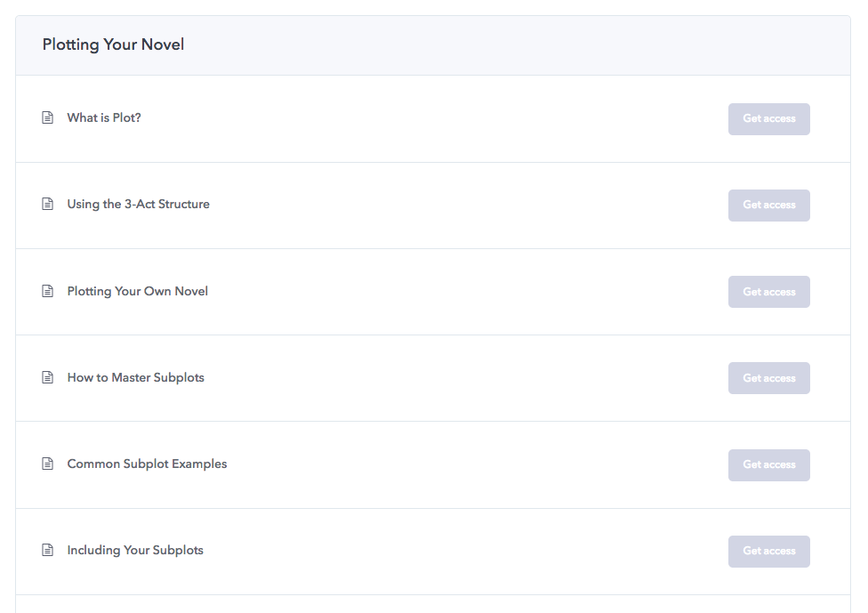
Task: Open the What is Plot? lesson
Action: pyautogui.click(x=104, y=117)
